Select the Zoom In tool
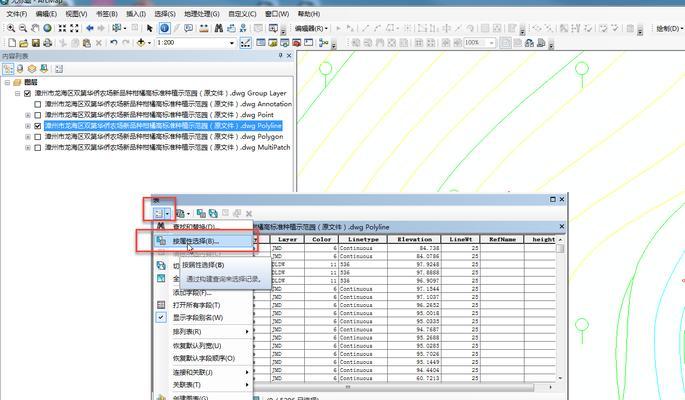685x400 pixels. [x=11, y=28]
